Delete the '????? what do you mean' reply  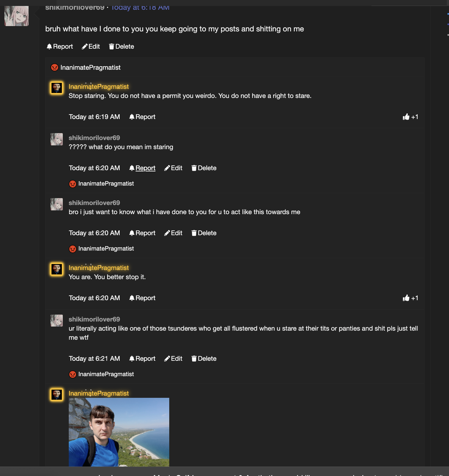point(204,168)
